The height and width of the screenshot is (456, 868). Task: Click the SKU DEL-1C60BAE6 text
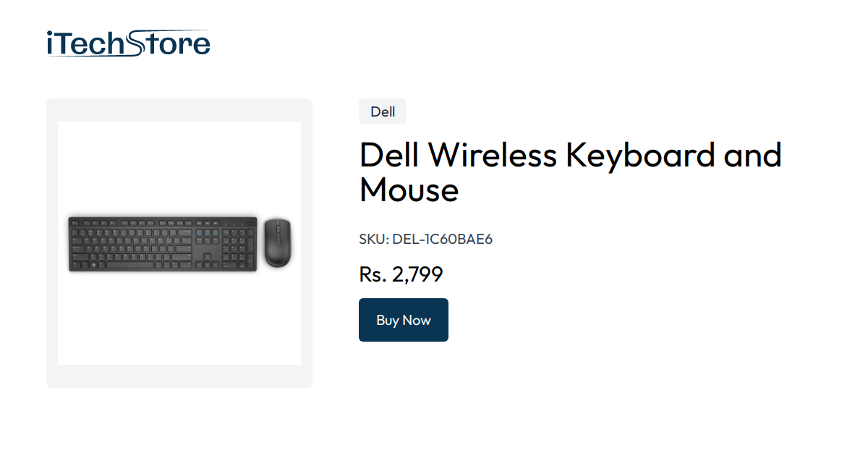tap(425, 239)
